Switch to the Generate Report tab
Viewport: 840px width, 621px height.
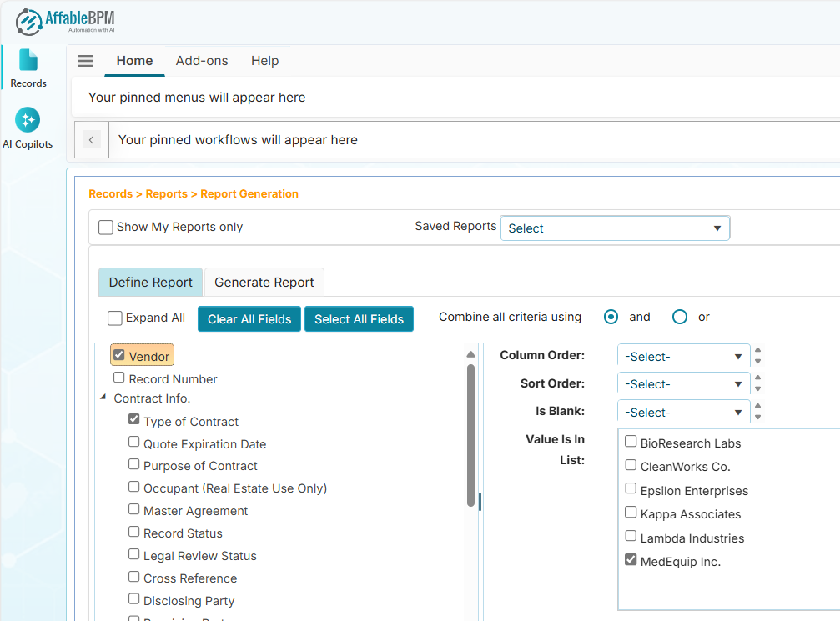point(264,282)
